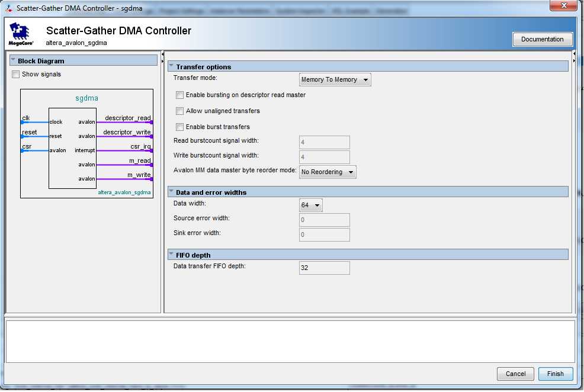Click the Sink error width field

click(x=324, y=234)
